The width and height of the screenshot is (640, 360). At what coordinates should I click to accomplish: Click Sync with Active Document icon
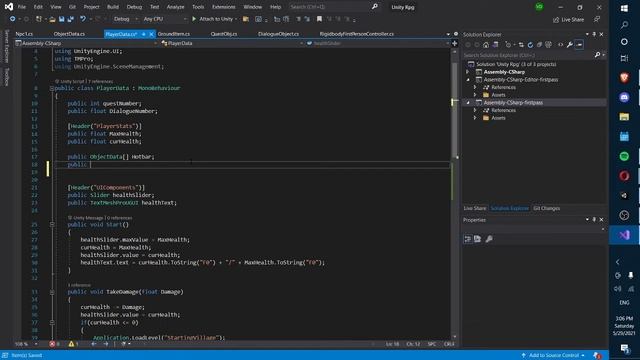[x=521, y=44]
